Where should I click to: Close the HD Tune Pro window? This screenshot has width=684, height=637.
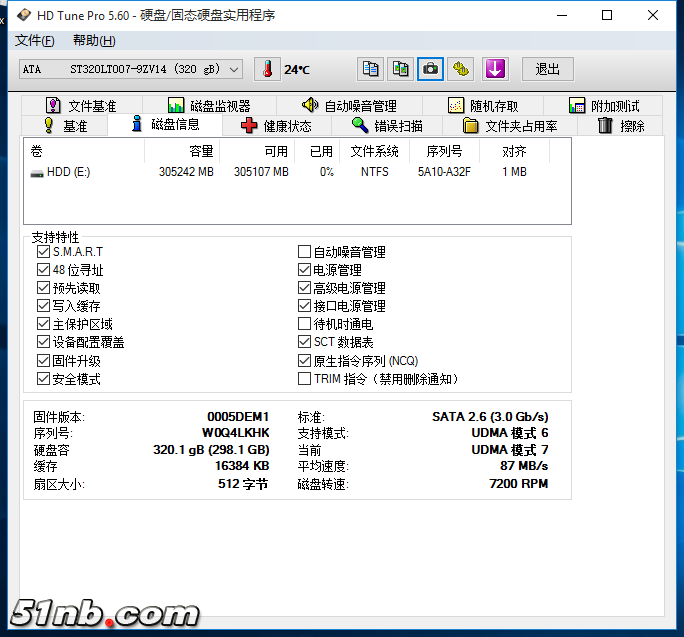click(653, 15)
